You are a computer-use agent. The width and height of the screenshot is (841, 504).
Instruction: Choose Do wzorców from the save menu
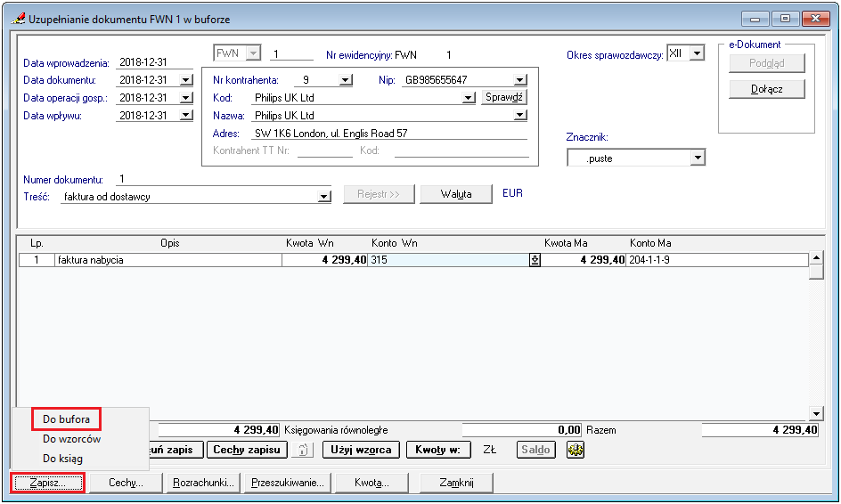(x=72, y=439)
